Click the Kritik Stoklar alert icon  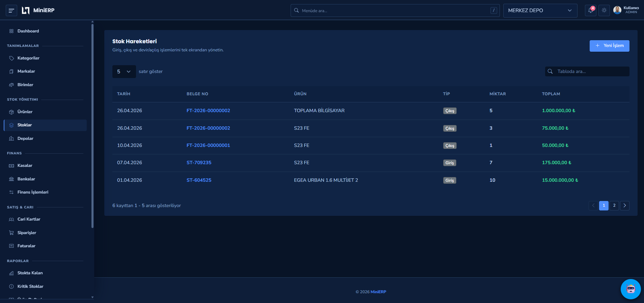[11, 286]
